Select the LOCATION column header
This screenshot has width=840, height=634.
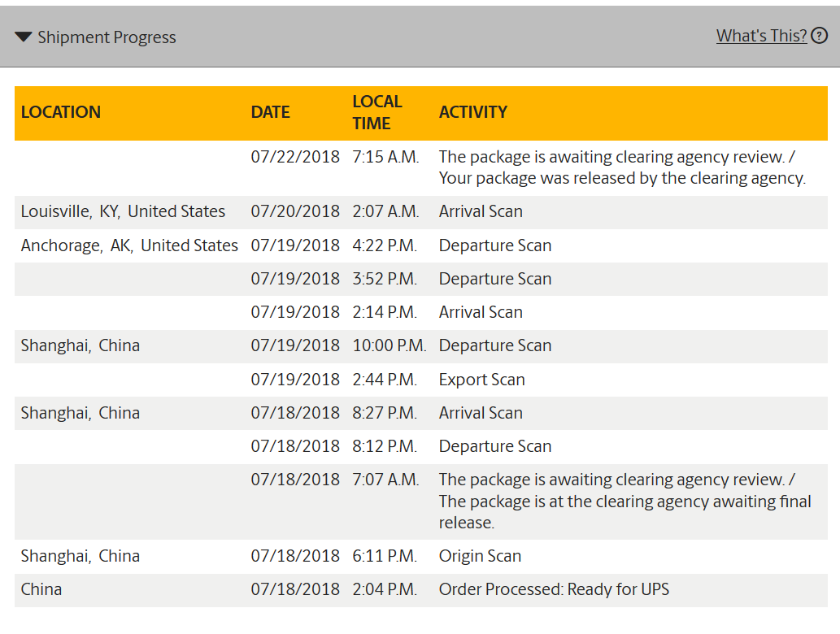coord(60,112)
